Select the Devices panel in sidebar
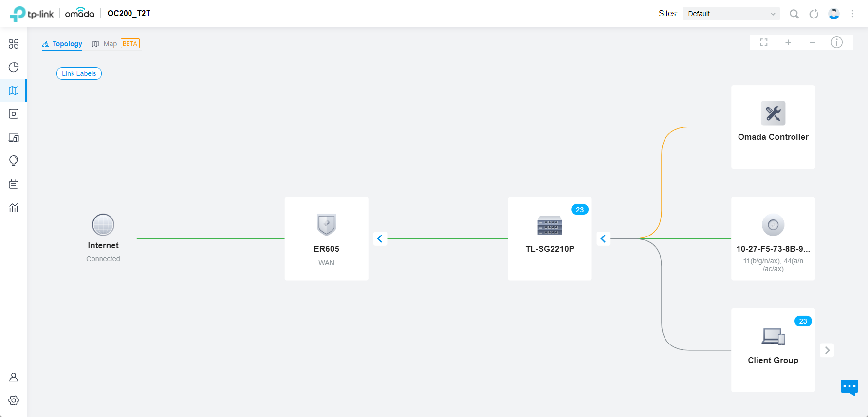Screen dimensions: 868x417 tap(14, 114)
